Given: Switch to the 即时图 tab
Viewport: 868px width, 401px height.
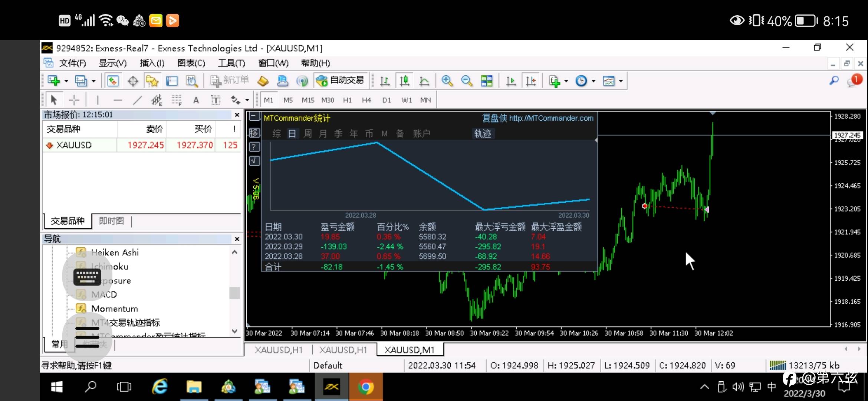Looking at the screenshot, I should tap(111, 221).
